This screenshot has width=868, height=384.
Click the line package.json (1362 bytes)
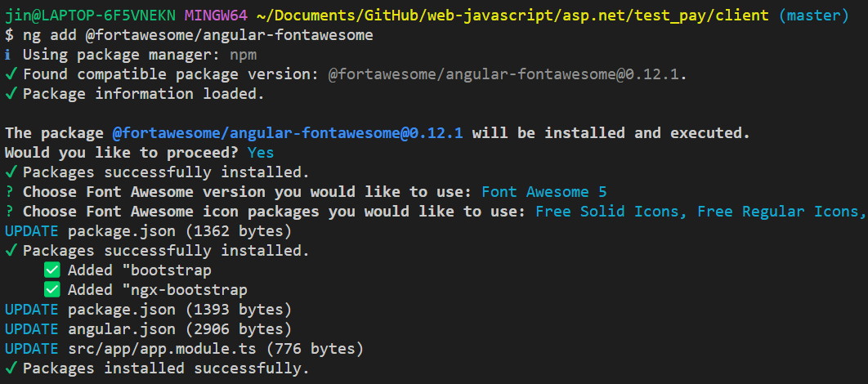(180, 231)
